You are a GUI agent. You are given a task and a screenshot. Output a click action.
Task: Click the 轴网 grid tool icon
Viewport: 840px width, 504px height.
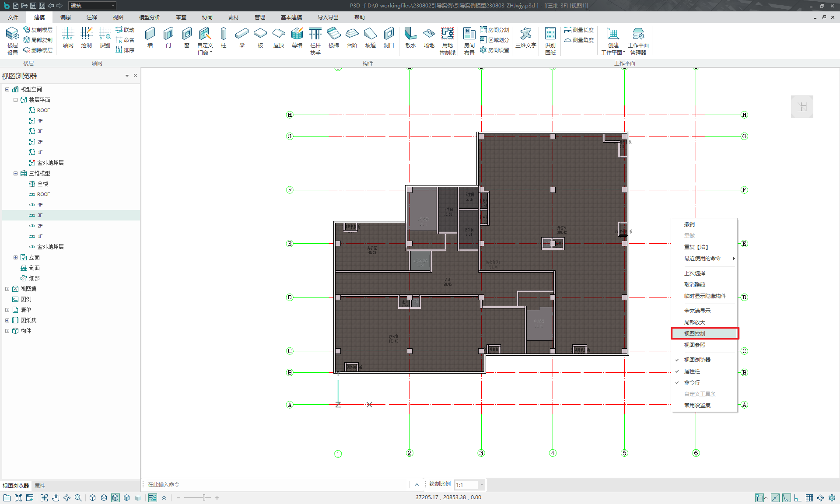[68, 37]
